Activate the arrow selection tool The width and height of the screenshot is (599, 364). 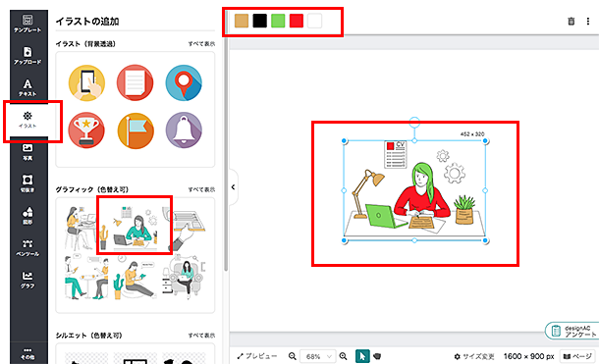[362, 356]
